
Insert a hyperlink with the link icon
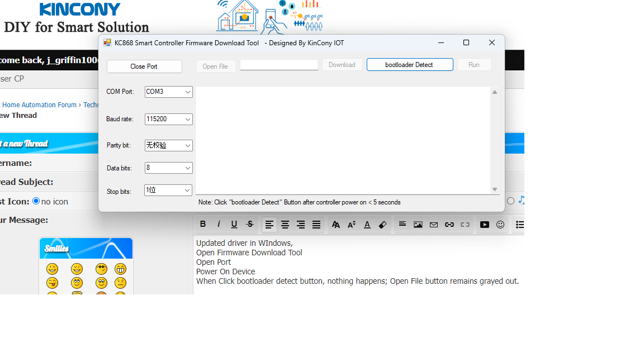(x=449, y=225)
